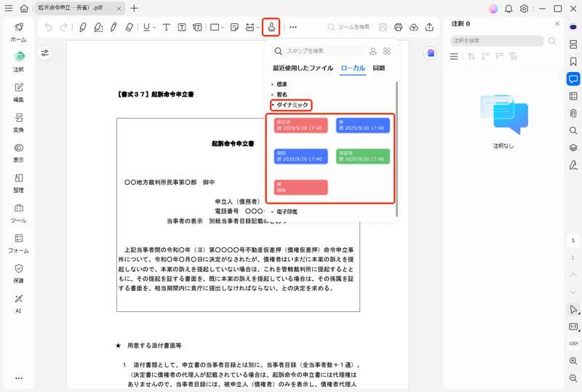Select the green dynamic stamp
582x392 pixels.
[362, 156]
